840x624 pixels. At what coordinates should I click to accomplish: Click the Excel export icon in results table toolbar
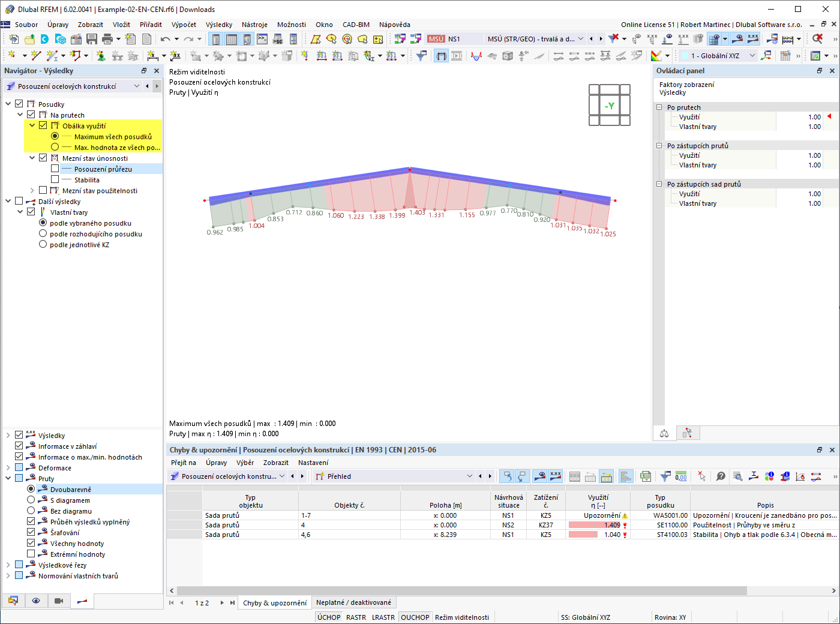coord(646,476)
